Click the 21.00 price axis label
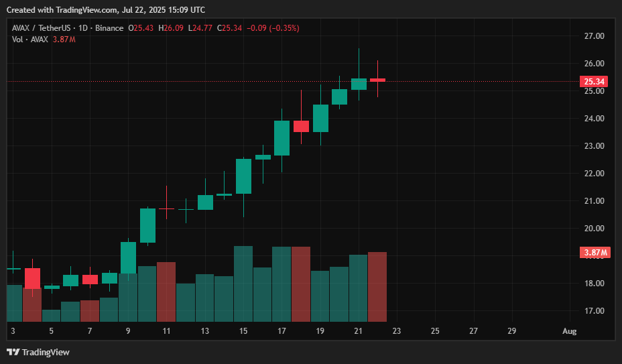This screenshot has width=622, height=364. (x=594, y=201)
